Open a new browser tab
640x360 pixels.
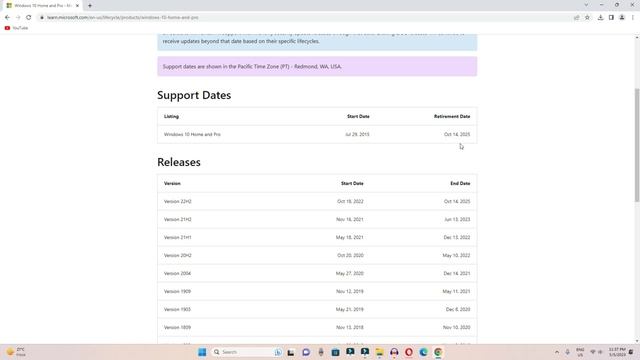(x=90, y=6)
